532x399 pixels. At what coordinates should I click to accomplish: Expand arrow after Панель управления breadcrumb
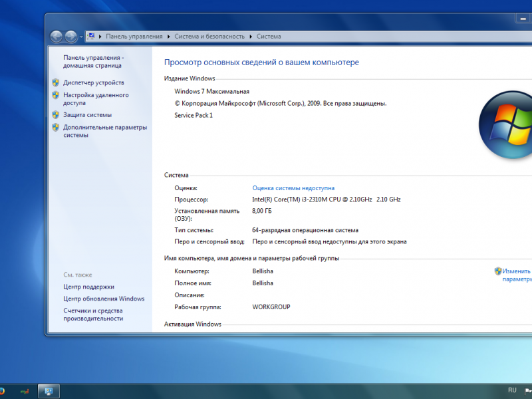click(169, 37)
